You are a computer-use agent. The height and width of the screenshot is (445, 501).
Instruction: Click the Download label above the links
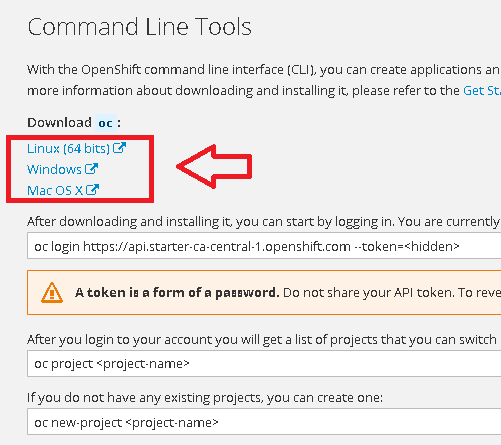pyautogui.click(x=59, y=123)
